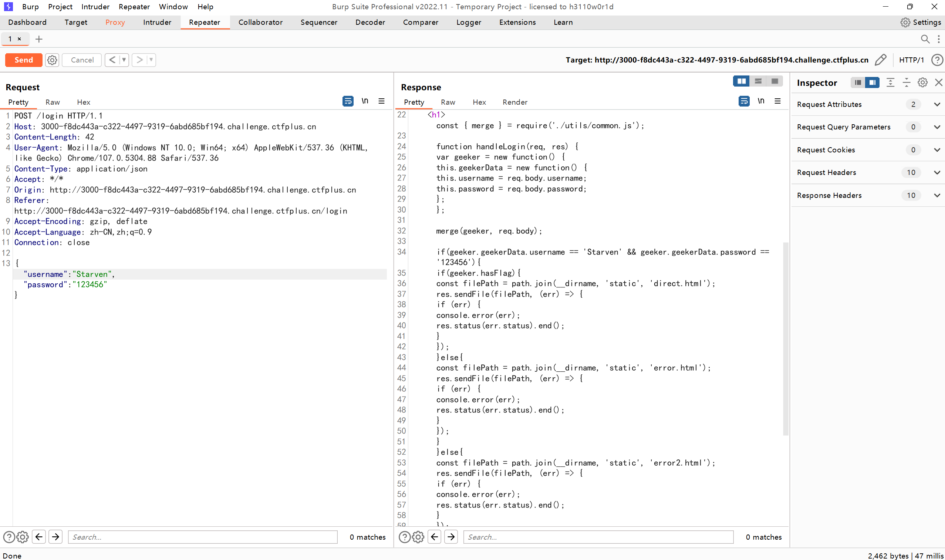Open forward-history dropdown arrow
The width and height of the screenshot is (945, 560).
[x=151, y=60]
